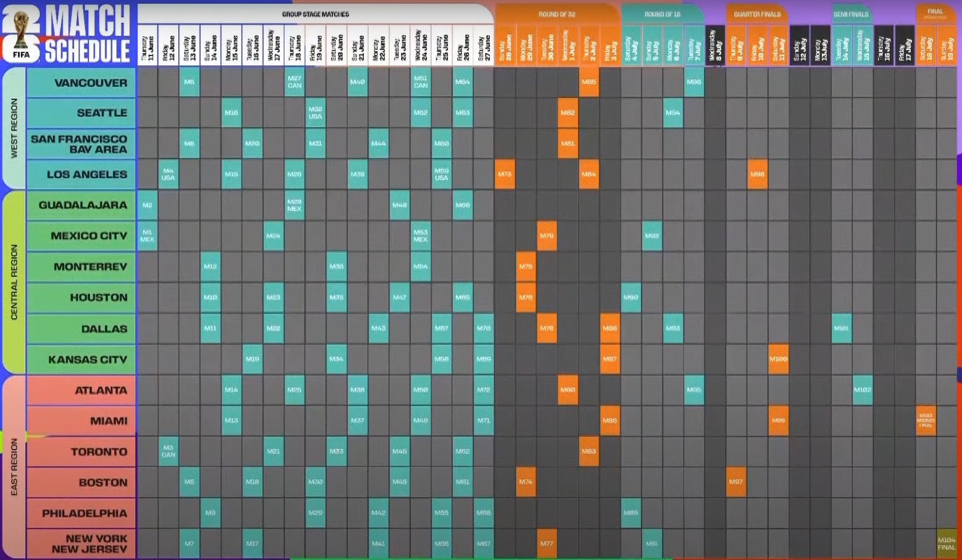Click the FIFA World Cup trophy logo

[21, 34]
